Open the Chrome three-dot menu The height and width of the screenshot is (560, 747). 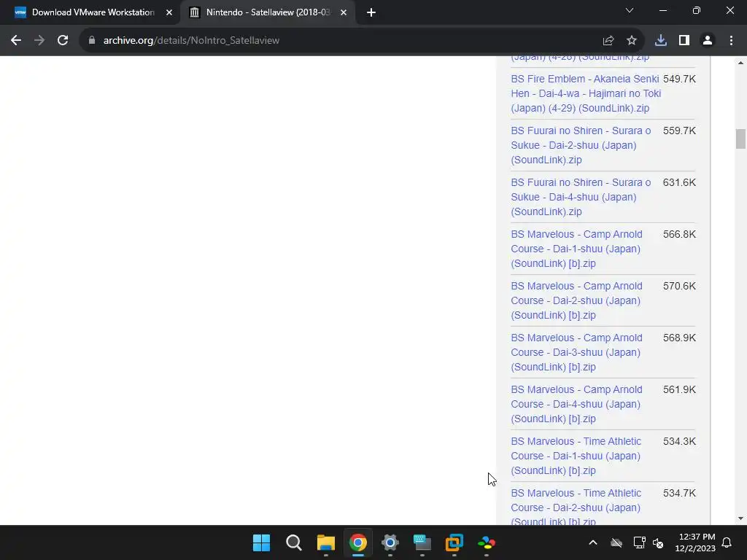pos(731,41)
